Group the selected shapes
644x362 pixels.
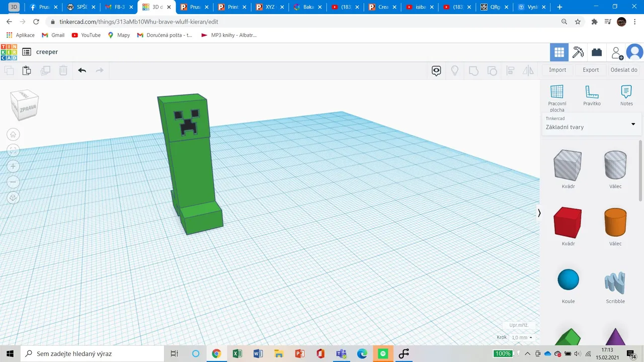point(473,70)
